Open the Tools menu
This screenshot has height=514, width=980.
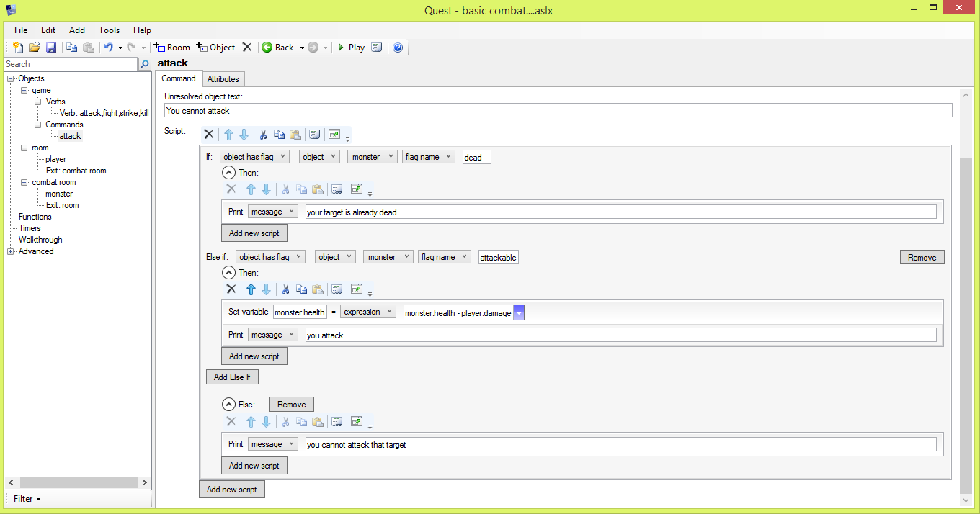click(x=110, y=30)
